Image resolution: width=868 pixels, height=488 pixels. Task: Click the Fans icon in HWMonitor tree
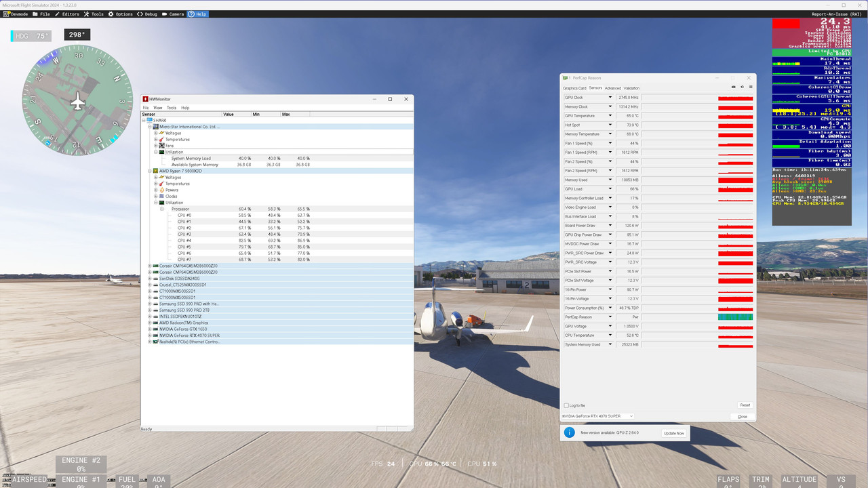(x=161, y=146)
